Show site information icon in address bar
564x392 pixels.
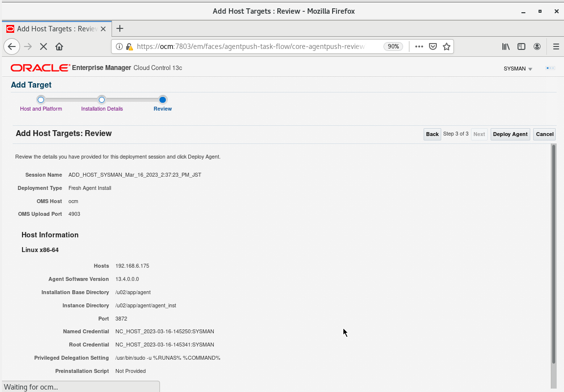point(119,46)
